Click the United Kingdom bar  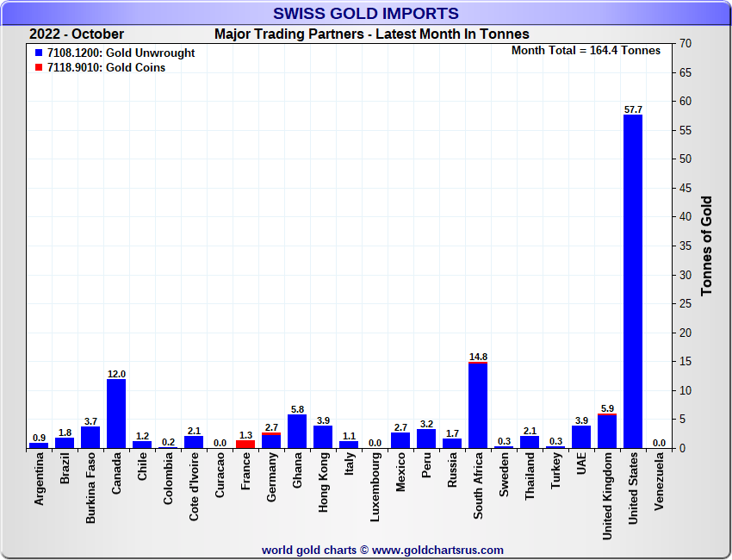pyautogui.click(x=607, y=431)
